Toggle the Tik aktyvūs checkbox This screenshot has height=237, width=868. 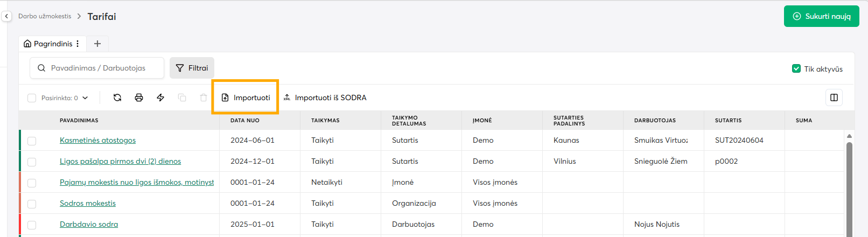[x=796, y=68]
